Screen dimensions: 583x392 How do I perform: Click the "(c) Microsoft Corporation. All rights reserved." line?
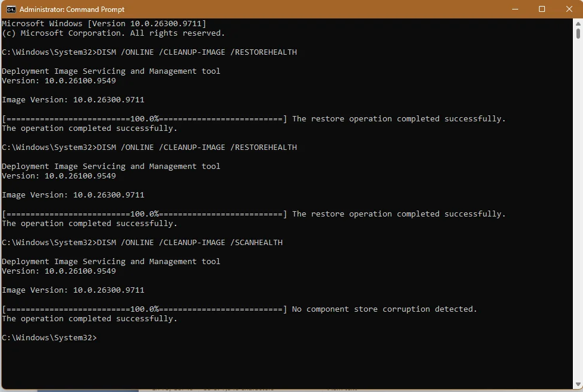(x=114, y=33)
